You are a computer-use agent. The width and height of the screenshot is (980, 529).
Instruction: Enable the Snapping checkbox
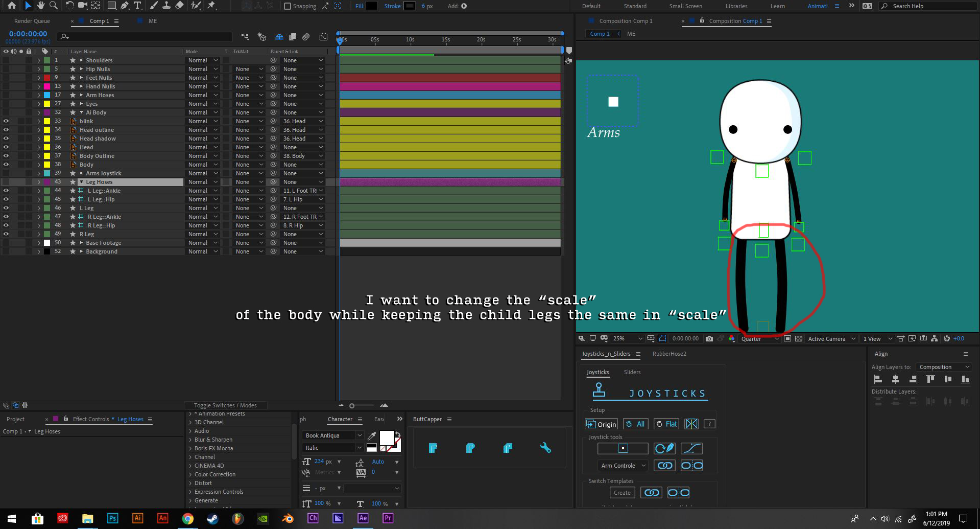(288, 6)
